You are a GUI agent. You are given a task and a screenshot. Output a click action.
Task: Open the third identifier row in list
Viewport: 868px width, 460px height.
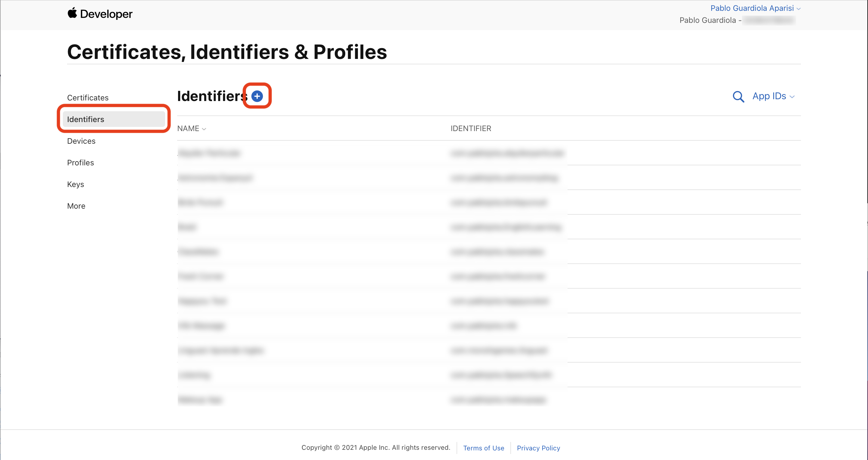coord(200,202)
